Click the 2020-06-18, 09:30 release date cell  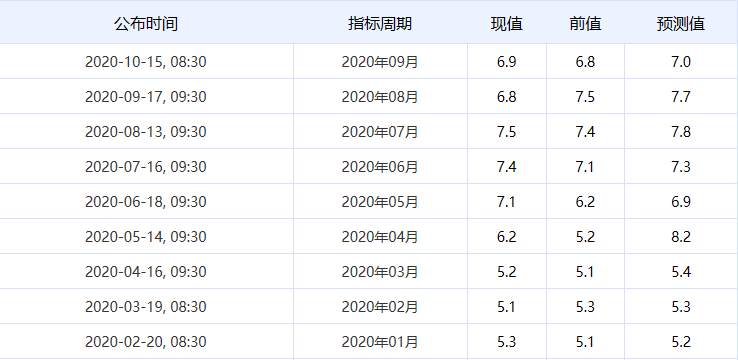pyautogui.click(x=146, y=201)
